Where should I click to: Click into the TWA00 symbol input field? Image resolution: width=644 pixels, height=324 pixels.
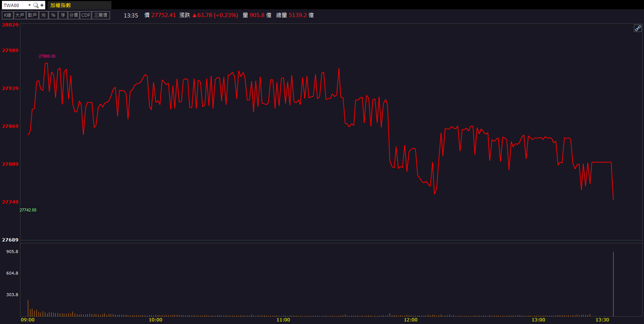coord(14,5)
